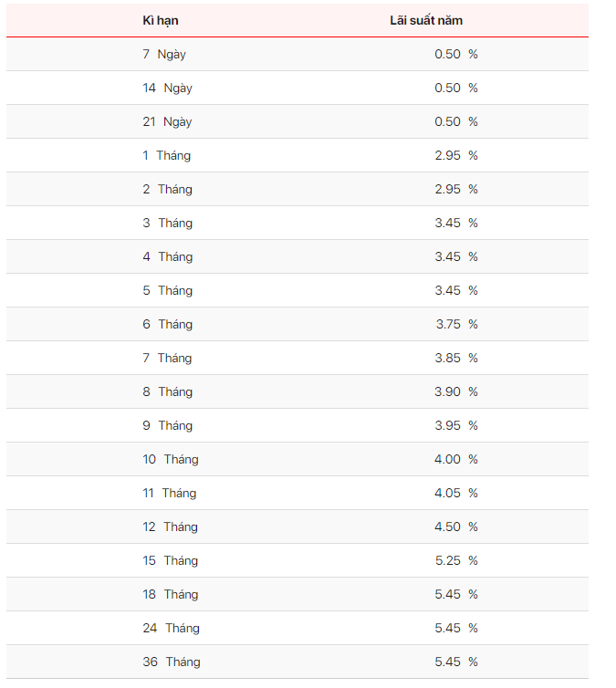Click the "8 Tháng" term label

pos(167,391)
